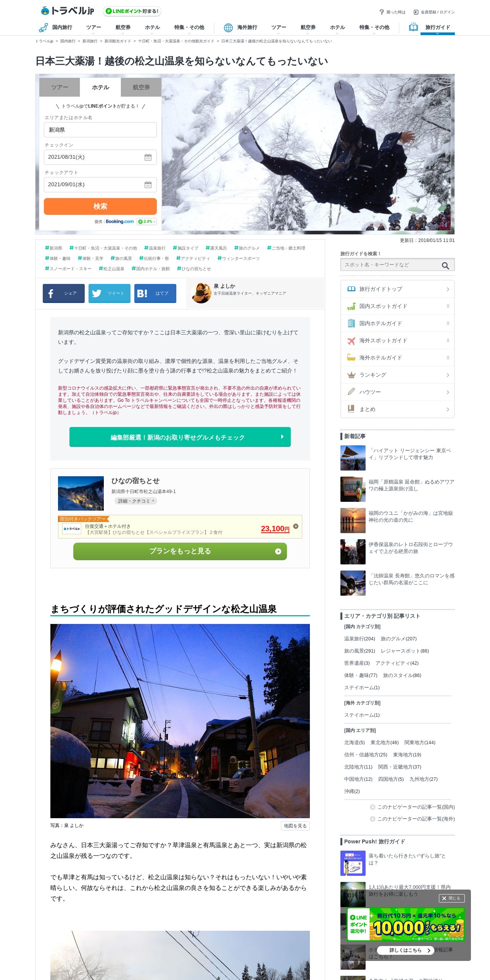The height and width of the screenshot is (980, 490).
Task: Expand the 海外旅行 航空券 menu
Action: (308, 27)
